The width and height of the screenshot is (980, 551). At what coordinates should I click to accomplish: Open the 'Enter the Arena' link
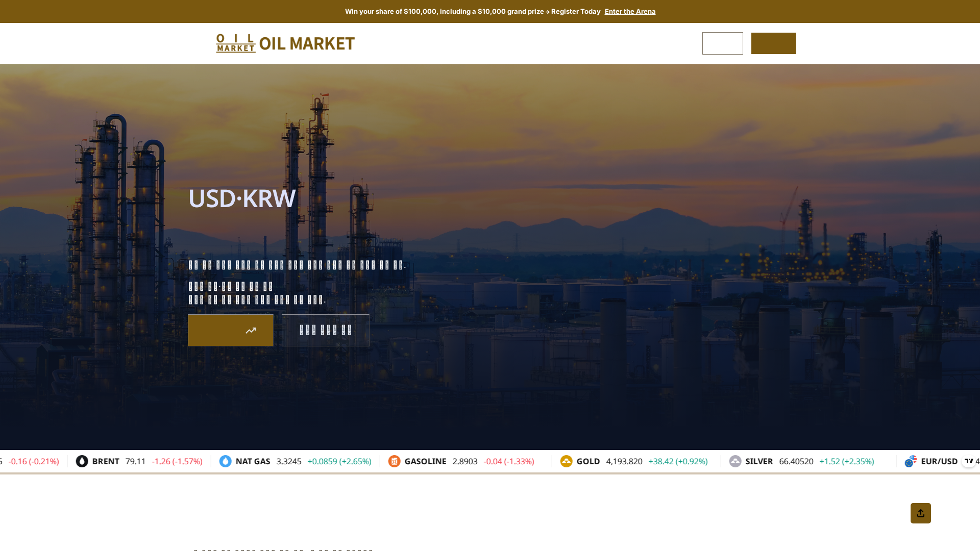click(630, 11)
